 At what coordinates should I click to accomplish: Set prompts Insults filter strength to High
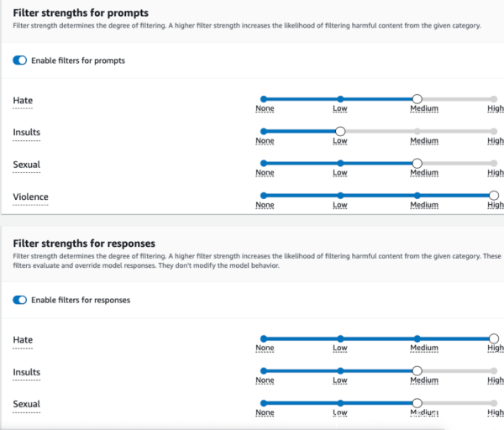494,131
